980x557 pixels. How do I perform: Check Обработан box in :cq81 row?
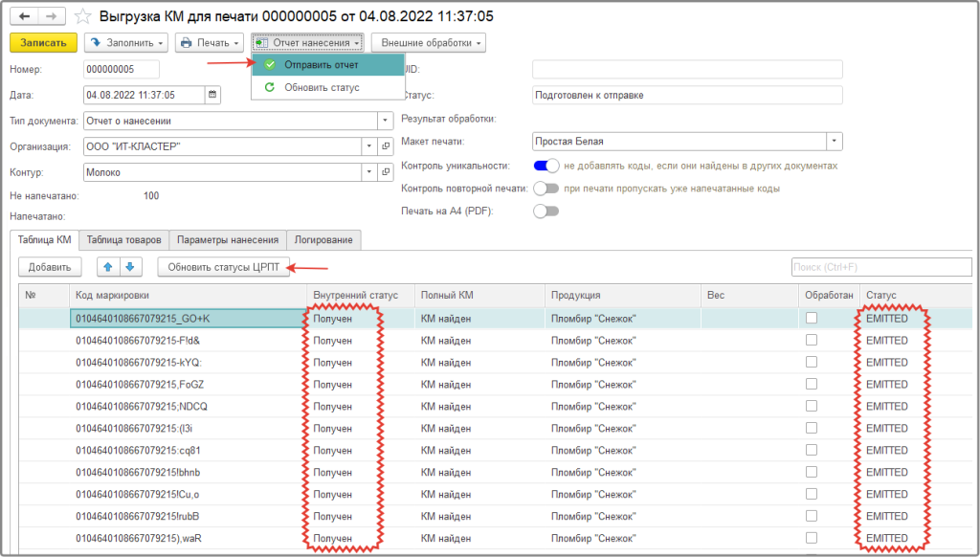click(812, 450)
